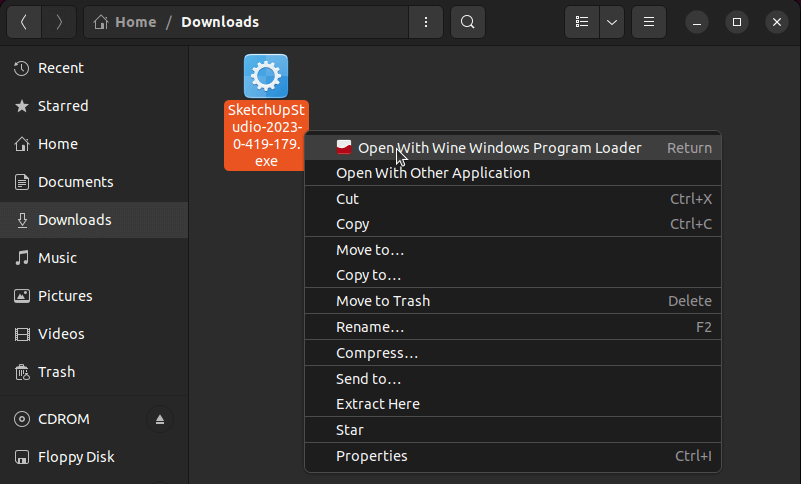Choose Copy to… in context menu
801x484 pixels.
[513, 275]
